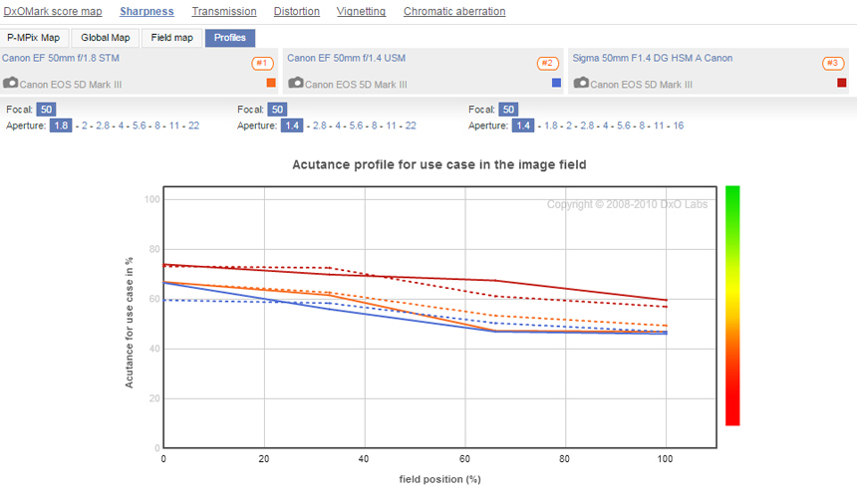The height and width of the screenshot is (504, 857).
Task: Click the #3 rank badge
Action: pyautogui.click(x=833, y=64)
